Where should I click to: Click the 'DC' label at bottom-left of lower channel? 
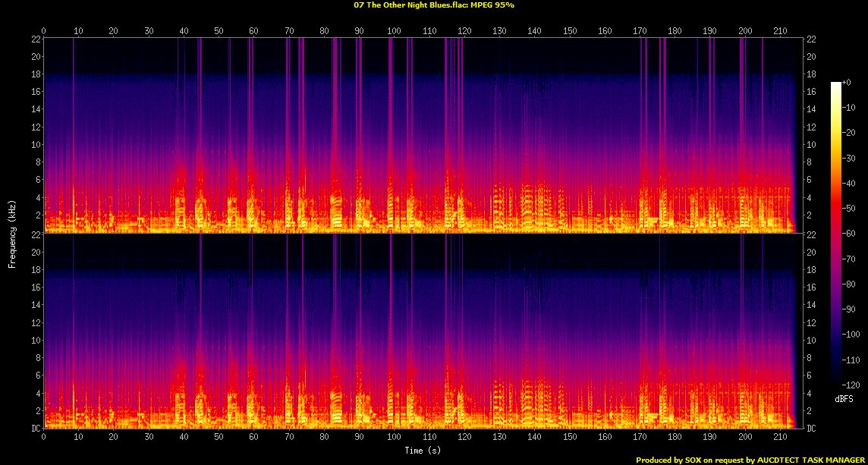click(36, 429)
